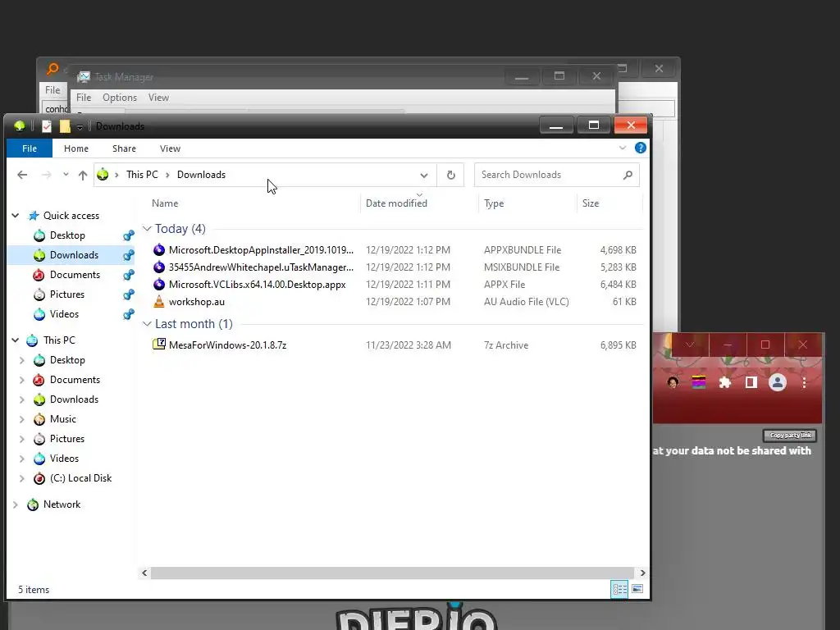Click Downloads breadcrumb in address bar
Screen dimensions: 840x630
tap(202, 175)
